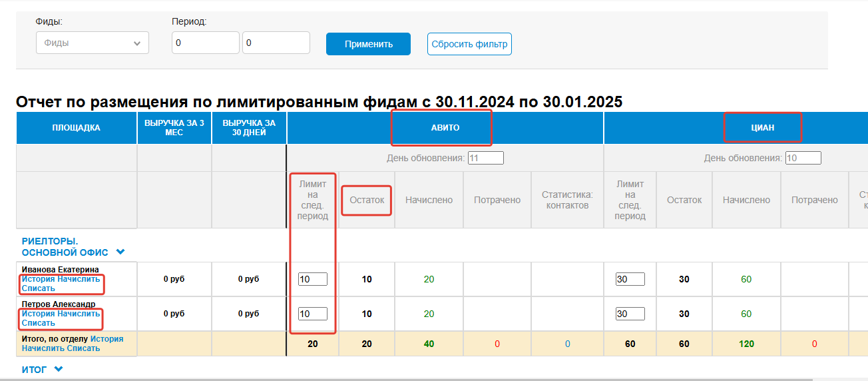Click Списать for Петров Александр
This screenshot has height=381, width=868.
click(38, 323)
